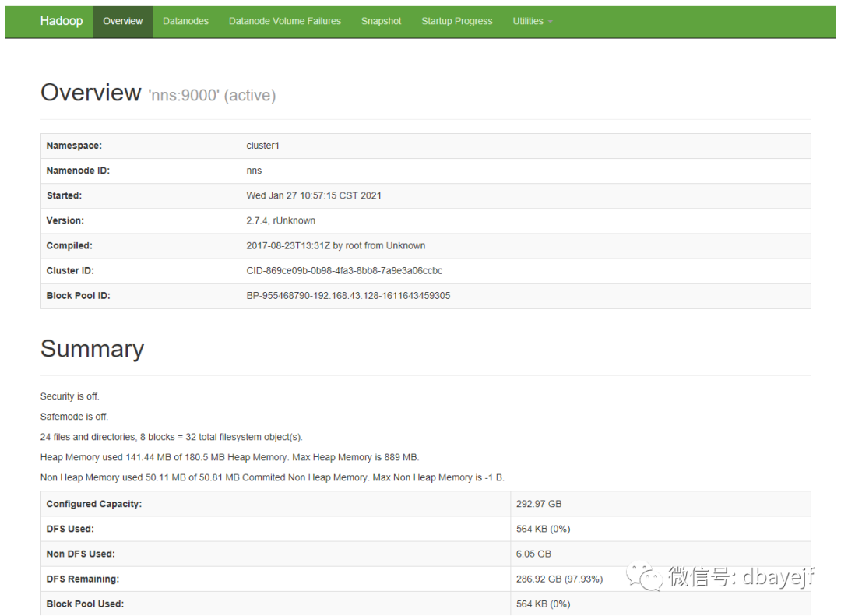Click the Security is off line
This screenshot has height=616, width=841.
[70, 396]
